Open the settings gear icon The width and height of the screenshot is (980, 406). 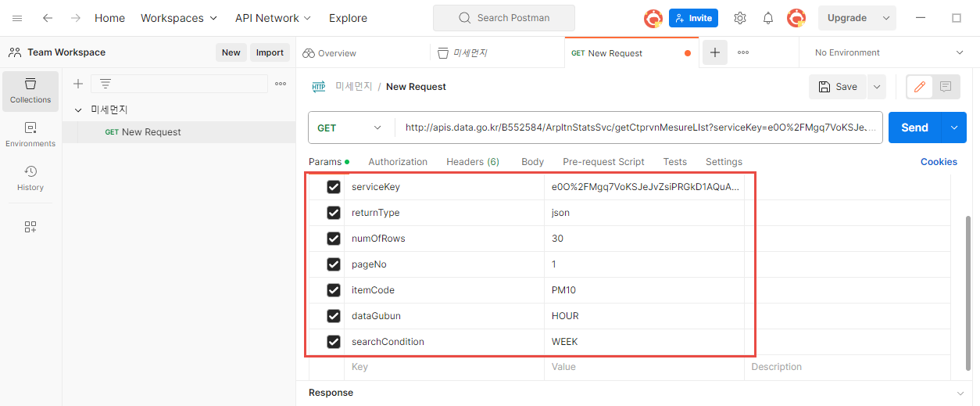[x=740, y=18]
